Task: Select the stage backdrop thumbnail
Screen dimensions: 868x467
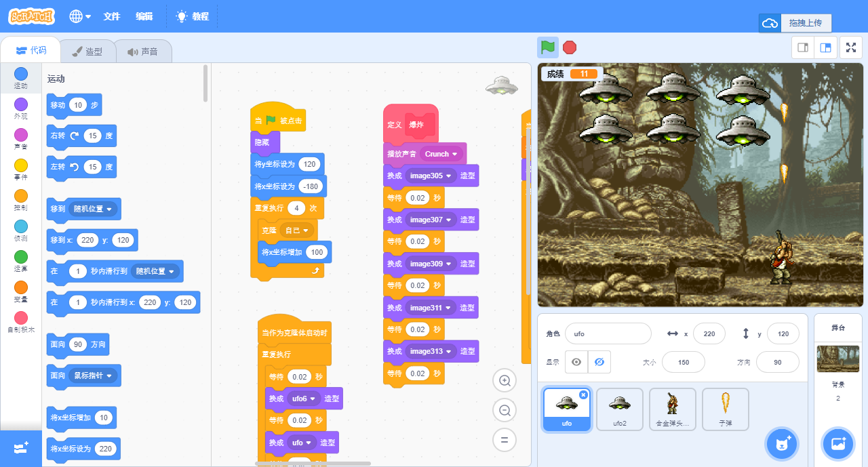Action: point(838,359)
